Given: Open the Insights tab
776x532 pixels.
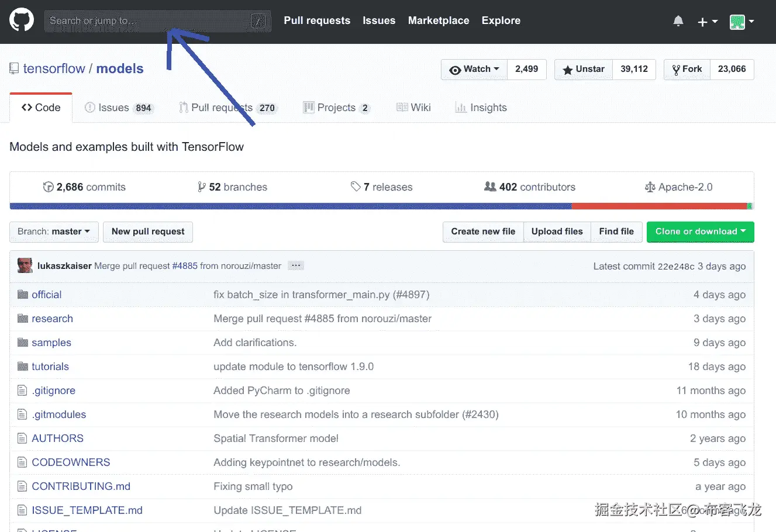Looking at the screenshot, I should (481, 108).
